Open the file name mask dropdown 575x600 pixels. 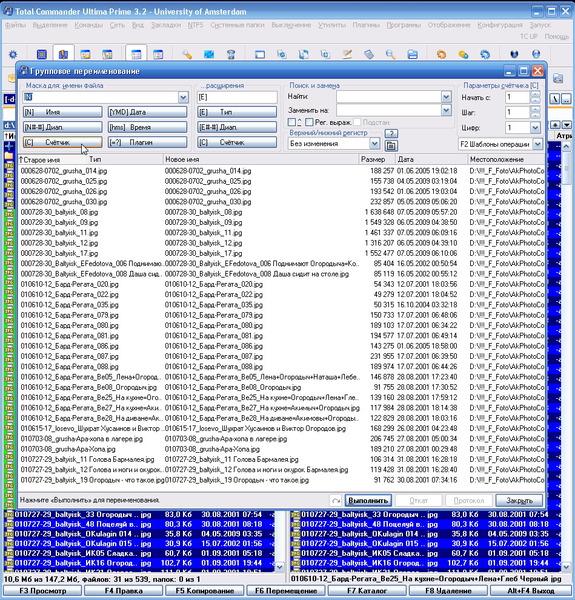[x=183, y=97]
